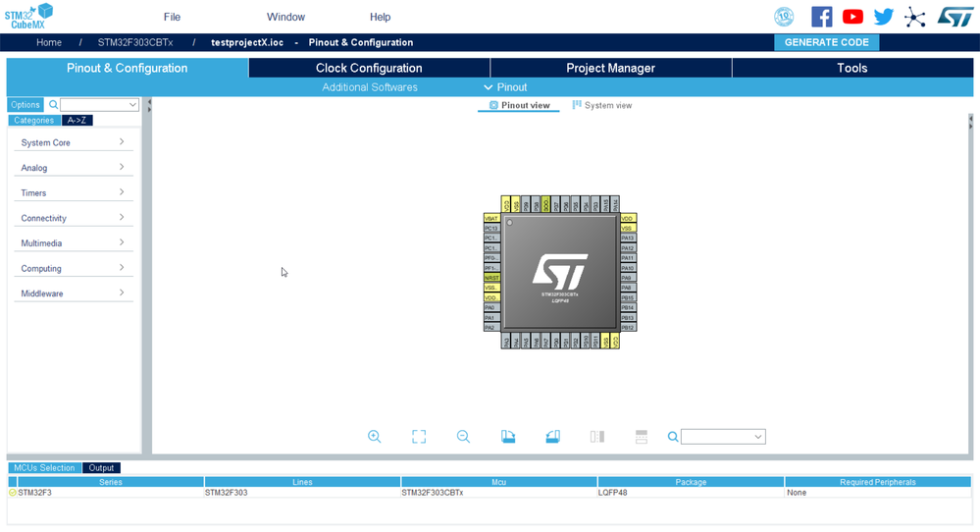Click the category search magnifier icon

53,104
